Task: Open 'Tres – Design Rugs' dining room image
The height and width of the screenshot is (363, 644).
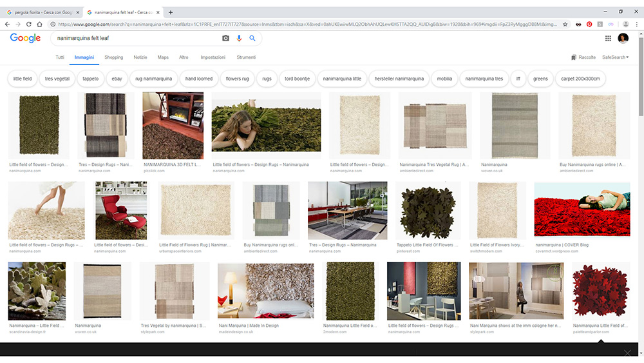Action: click(x=348, y=210)
